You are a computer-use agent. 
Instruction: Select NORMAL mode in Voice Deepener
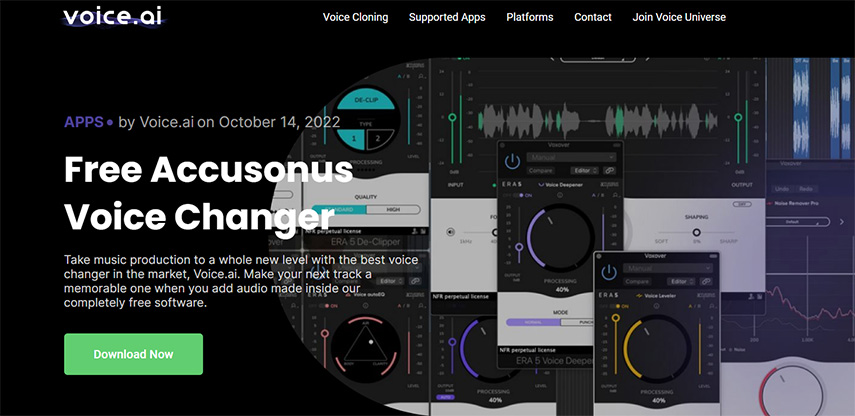coord(533,322)
